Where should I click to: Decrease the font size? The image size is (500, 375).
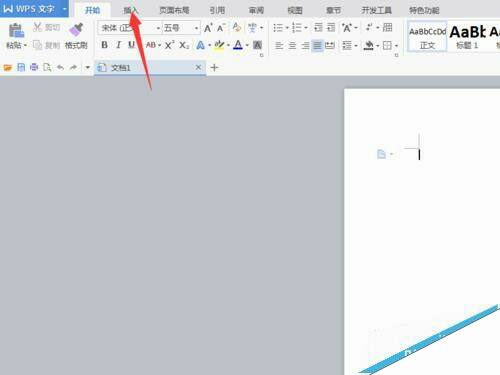click(221, 28)
